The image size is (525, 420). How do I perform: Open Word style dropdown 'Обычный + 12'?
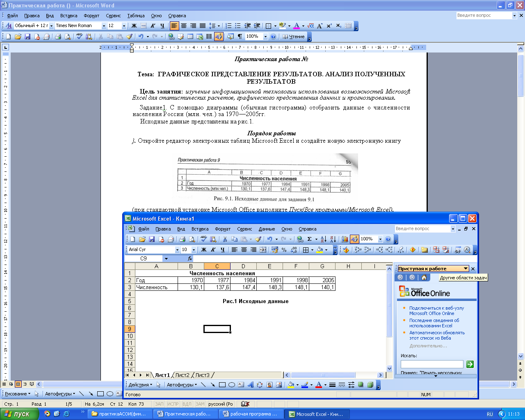52,25
